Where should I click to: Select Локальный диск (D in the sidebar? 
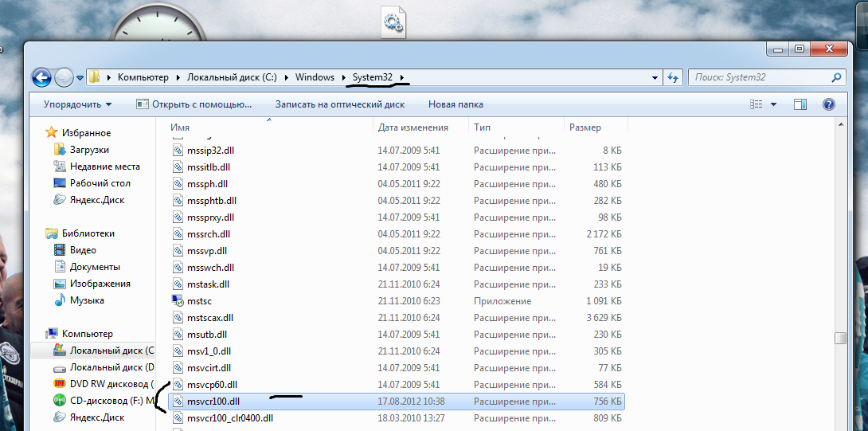pyautogui.click(x=104, y=366)
